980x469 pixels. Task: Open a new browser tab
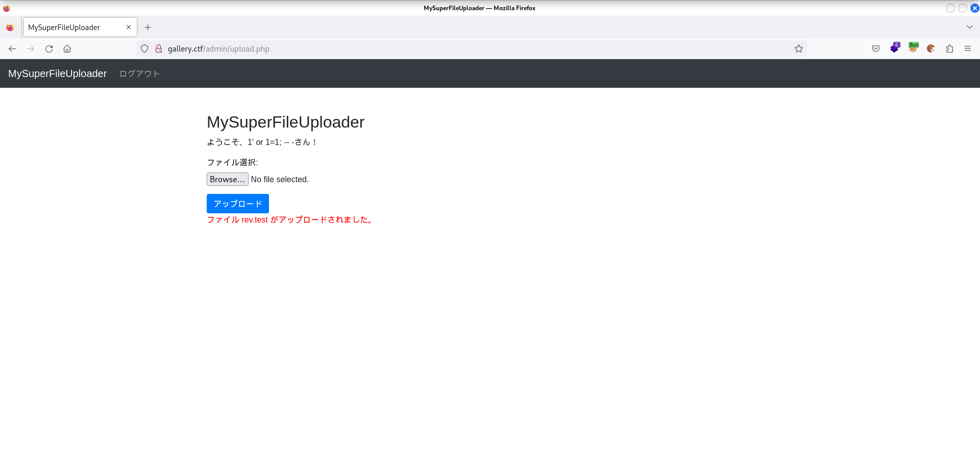point(148,27)
